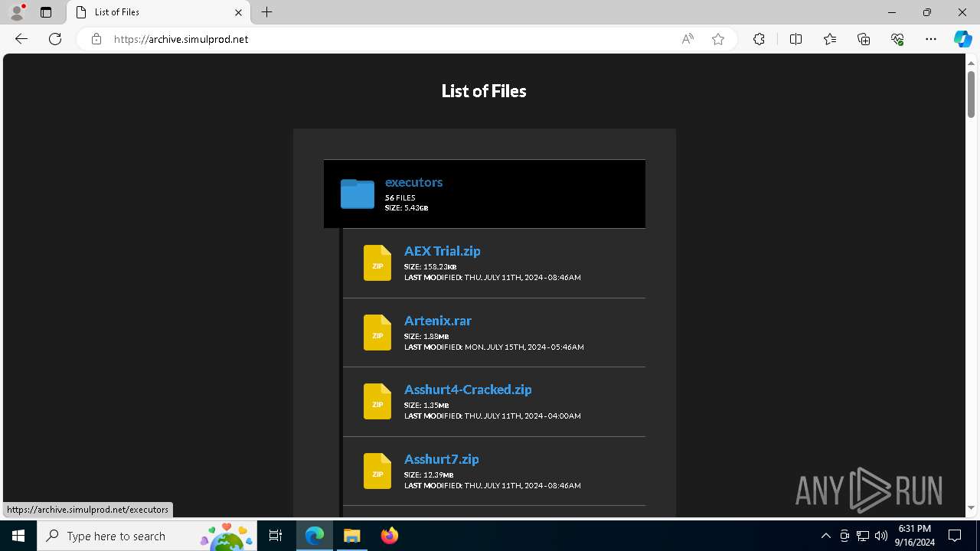Image resolution: width=980 pixels, height=551 pixels.
Task: Open Settings and more menu
Action: [931, 39]
